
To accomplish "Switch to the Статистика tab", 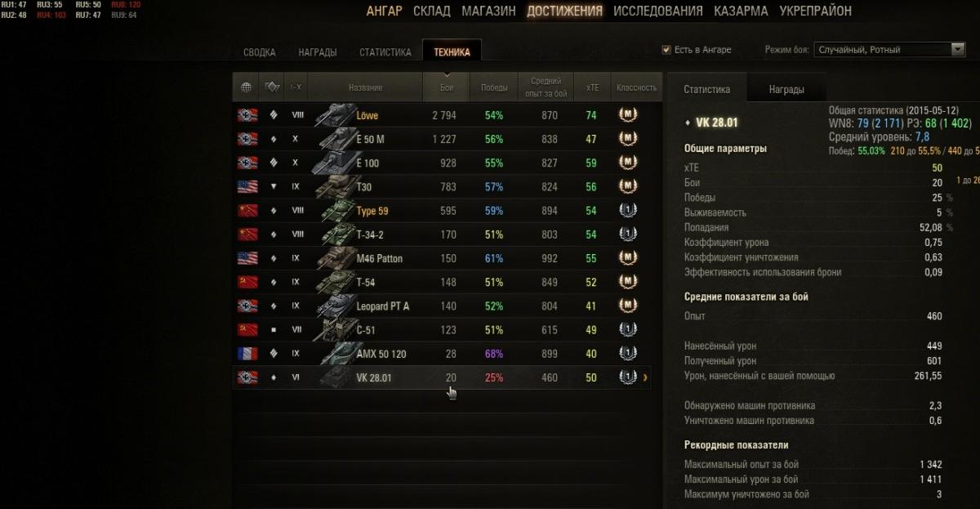I will [x=385, y=52].
